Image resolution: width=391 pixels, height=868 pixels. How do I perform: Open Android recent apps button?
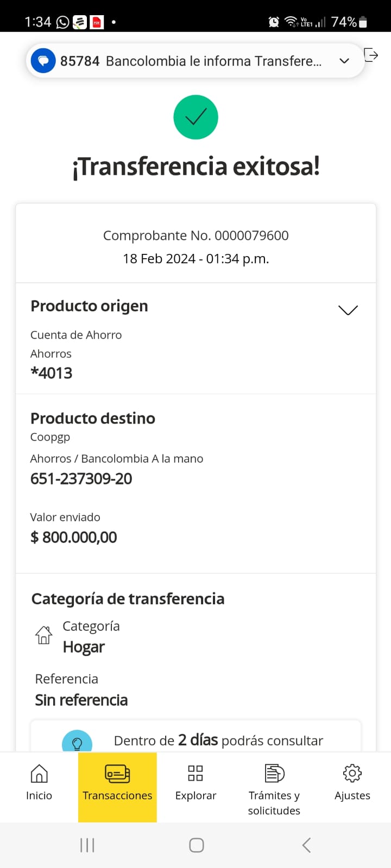tap(87, 845)
